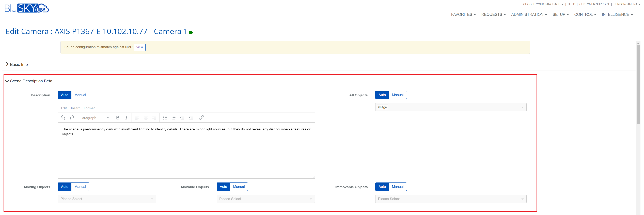The height and width of the screenshot is (215, 644).
Task: Open the editor Format menu
Action: [89, 108]
